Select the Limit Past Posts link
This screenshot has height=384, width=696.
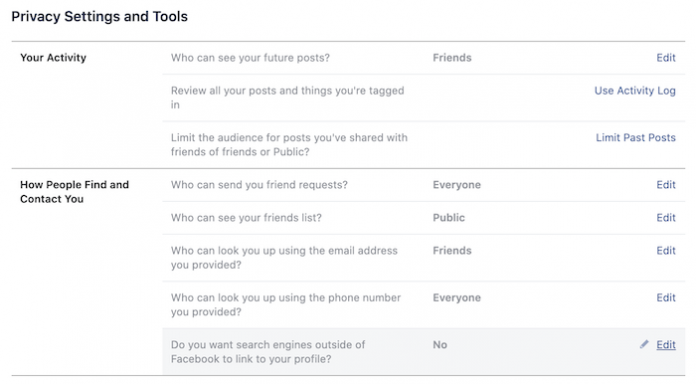[636, 138]
